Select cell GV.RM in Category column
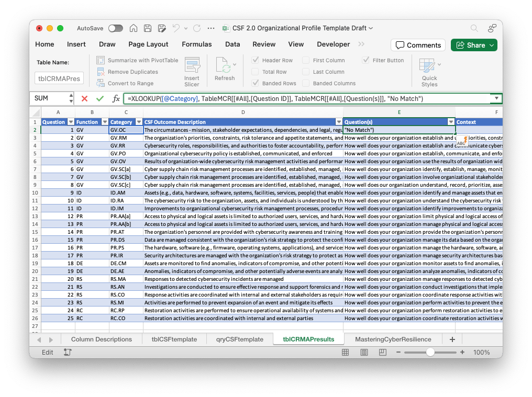 click(126, 138)
